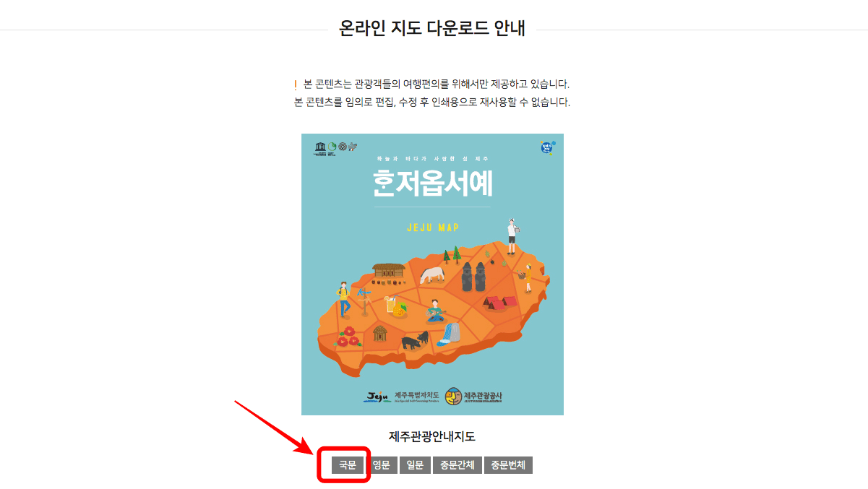Click the UNESCO logo on map cover
868x489 pixels.
click(320, 148)
